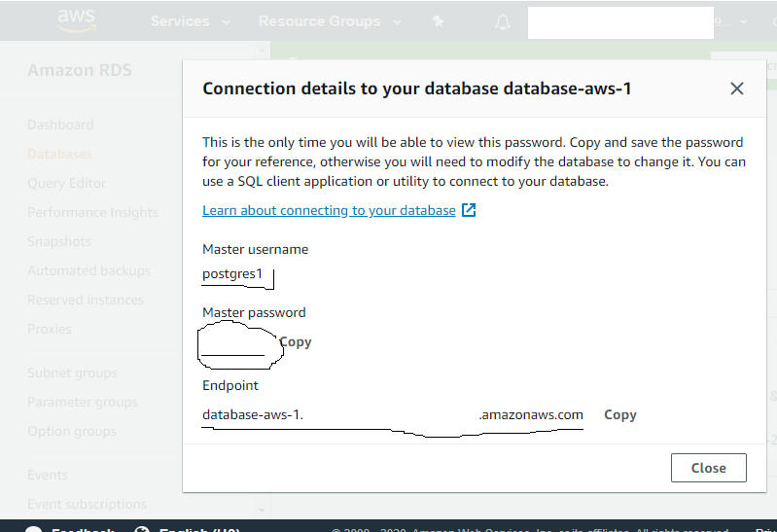Open Automated backups in sidebar
777x532 pixels.
(89, 270)
